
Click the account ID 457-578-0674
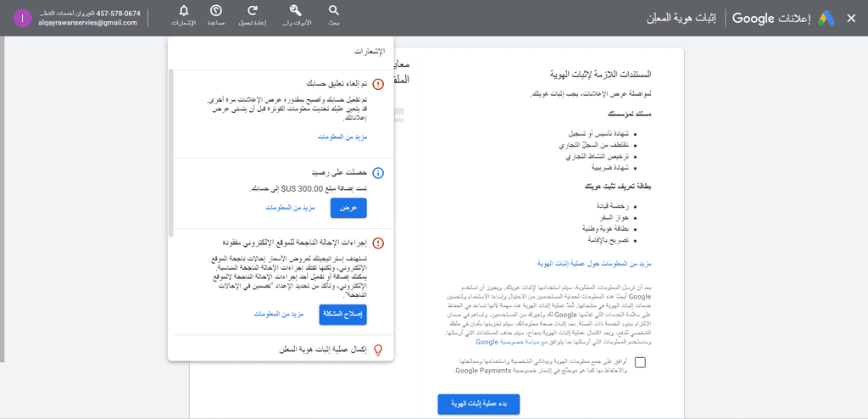click(119, 13)
